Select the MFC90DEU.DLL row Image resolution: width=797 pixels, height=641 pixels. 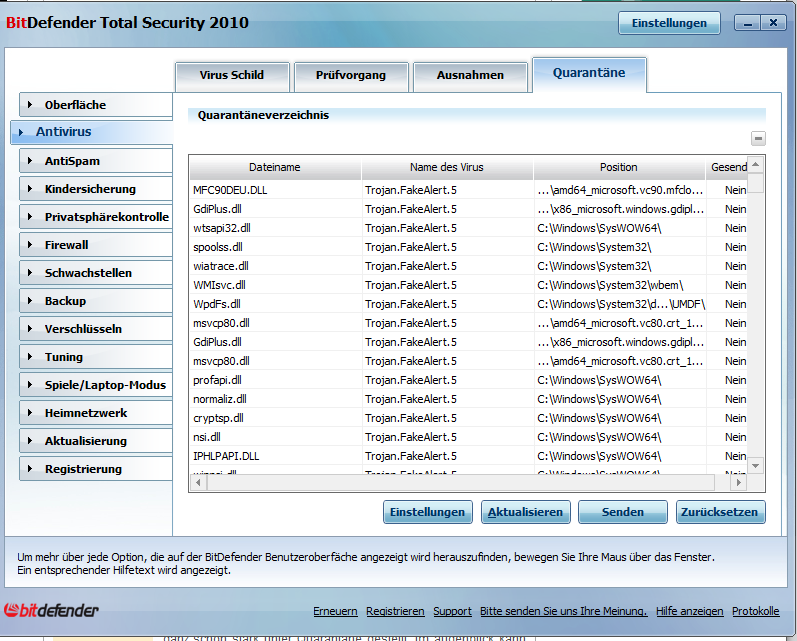point(468,190)
